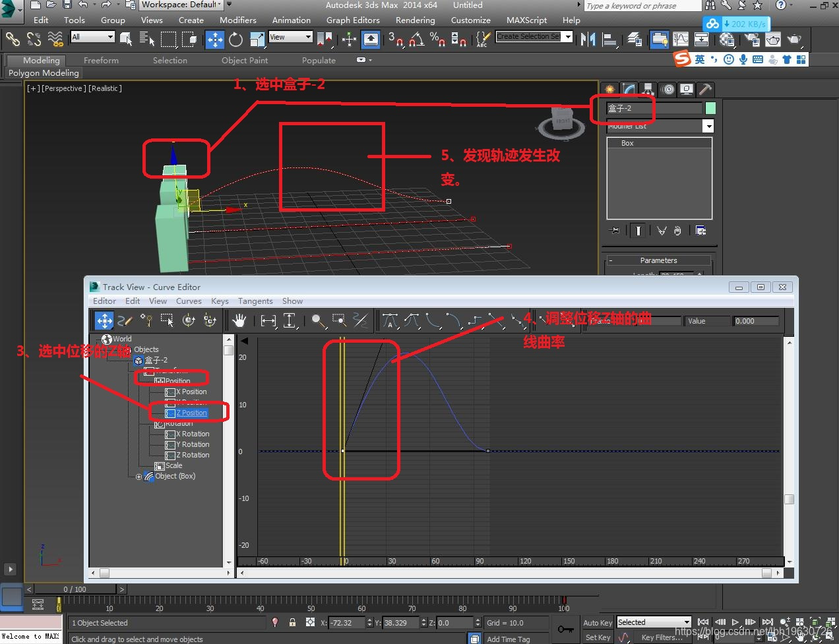Open the Rendering menu
The width and height of the screenshot is (839, 644).
click(x=415, y=20)
